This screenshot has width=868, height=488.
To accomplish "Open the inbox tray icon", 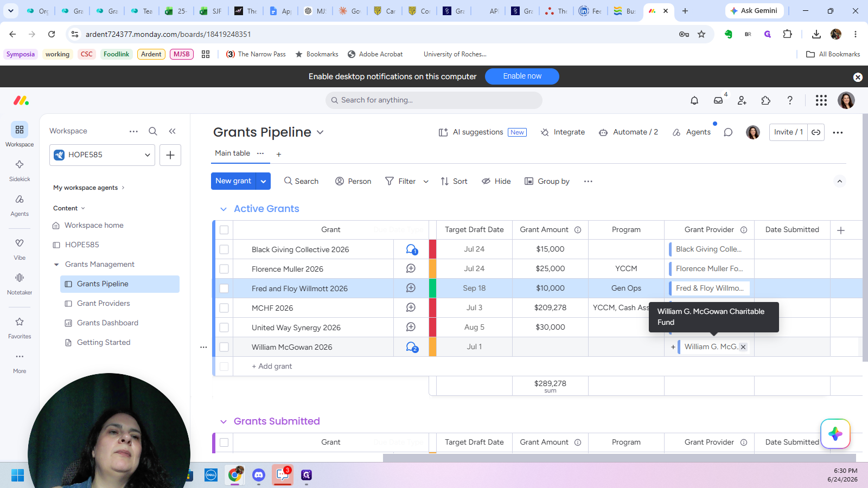I will point(718,100).
